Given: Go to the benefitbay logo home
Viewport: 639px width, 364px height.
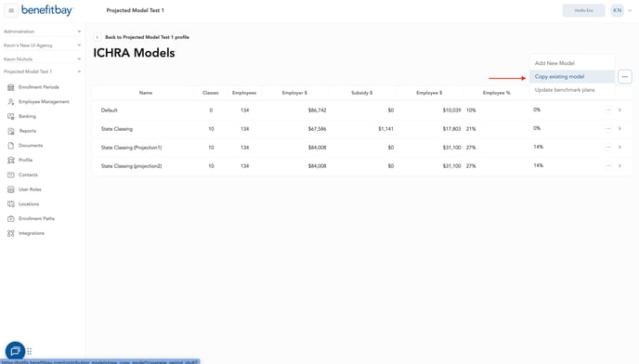Looking at the screenshot, I should [x=47, y=10].
